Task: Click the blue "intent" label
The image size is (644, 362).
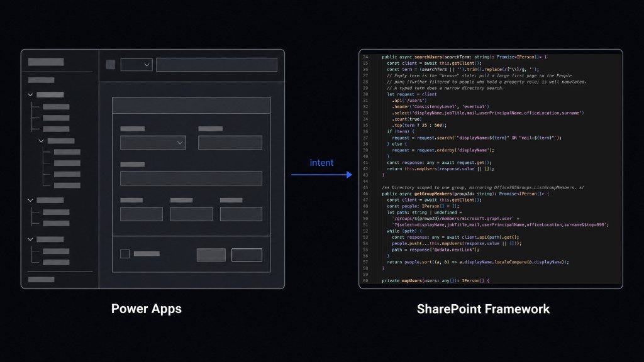Action: (x=321, y=163)
